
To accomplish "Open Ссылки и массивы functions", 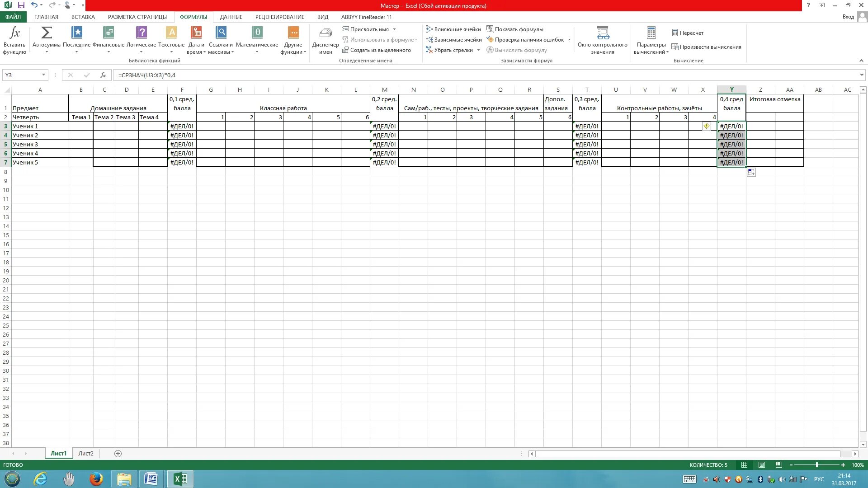I will pyautogui.click(x=221, y=40).
